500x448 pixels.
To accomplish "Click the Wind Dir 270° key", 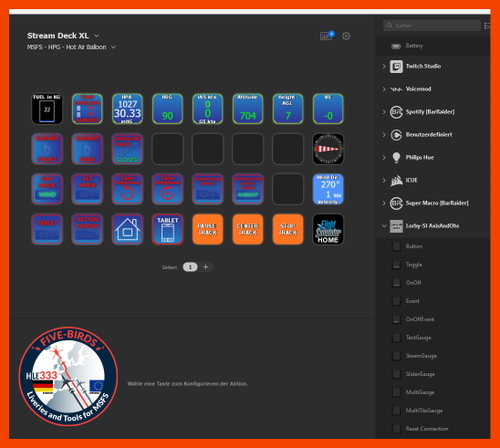I will pyautogui.click(x=328, y=189).
